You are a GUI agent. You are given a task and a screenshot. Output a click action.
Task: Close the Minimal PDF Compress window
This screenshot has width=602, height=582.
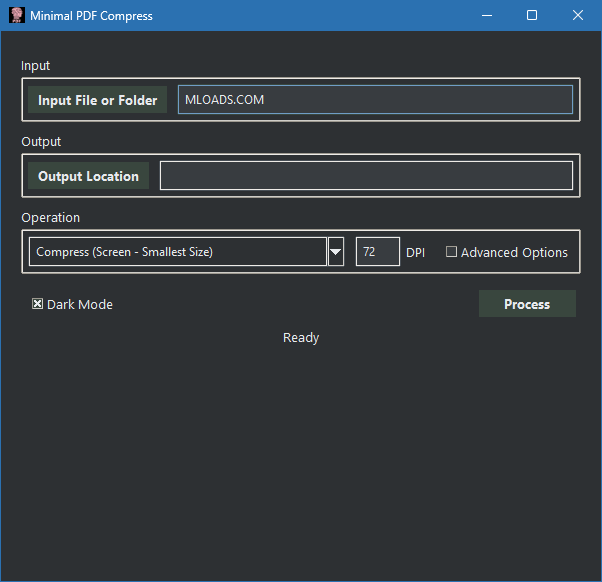pyautogui.click(x=578, y=15)
